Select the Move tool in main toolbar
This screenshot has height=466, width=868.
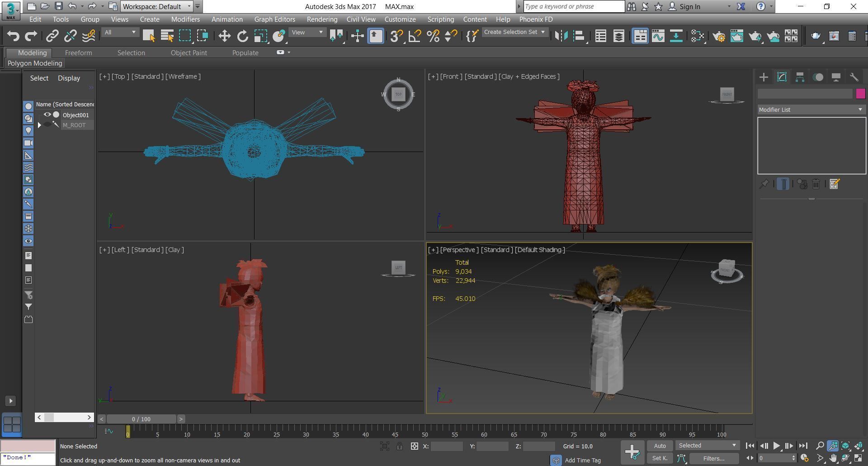tap(224, 36)
